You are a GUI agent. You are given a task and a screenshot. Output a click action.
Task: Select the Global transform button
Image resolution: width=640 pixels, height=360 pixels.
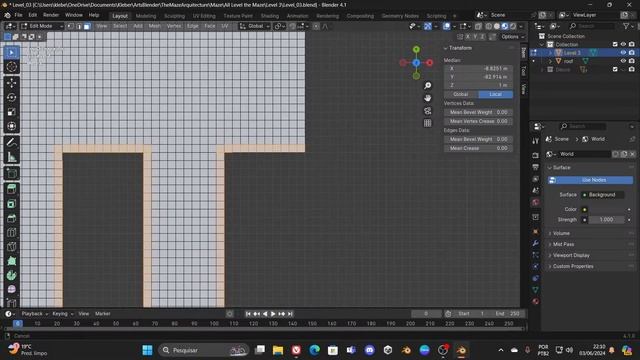click(461, 94)
